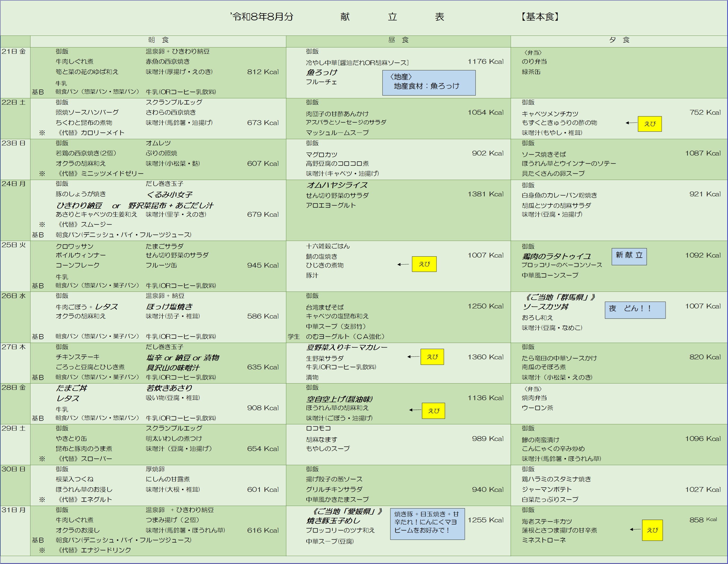
Task: Select the 朝食 column header
Action: 158,40
